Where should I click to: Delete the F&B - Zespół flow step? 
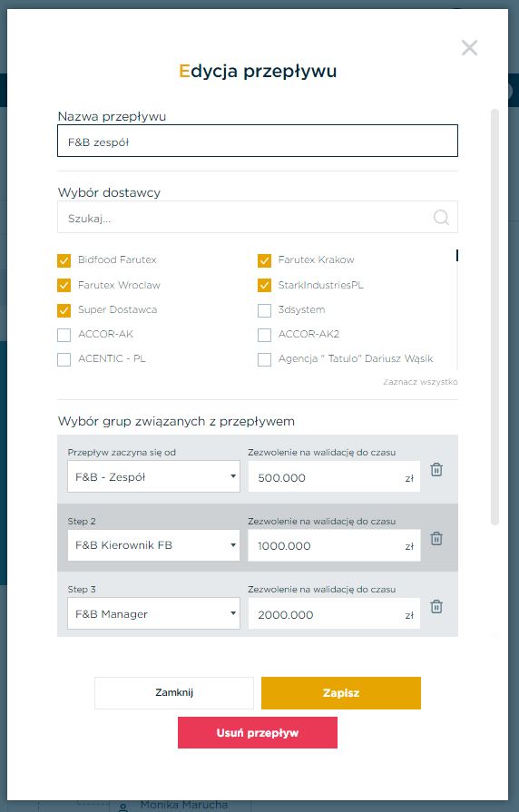pyautogui.click(x=436, y=470)
